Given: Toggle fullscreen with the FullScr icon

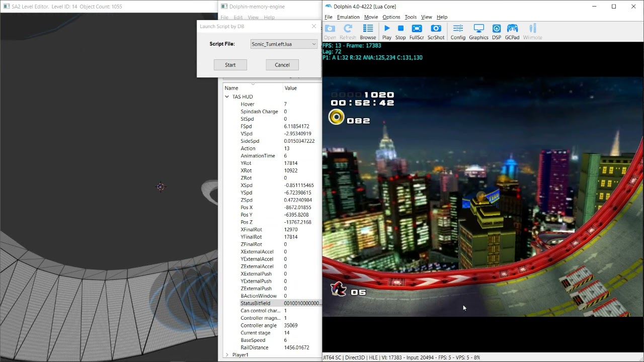Looking at the screenshot, I should click(417, 29).
